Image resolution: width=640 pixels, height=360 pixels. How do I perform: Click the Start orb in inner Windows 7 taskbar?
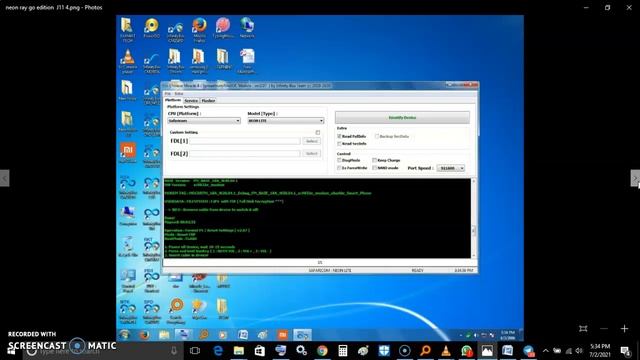point(124,335)
